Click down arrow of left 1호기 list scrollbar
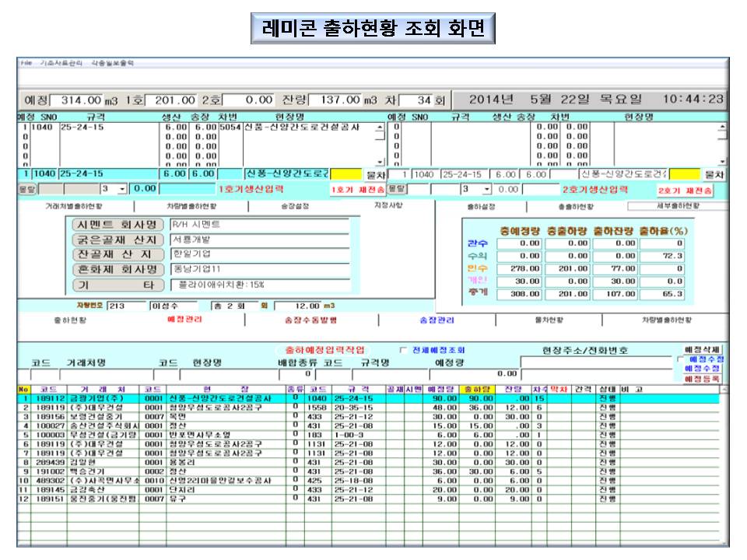Screen dimensions: 747x560 [x=381, y=162]
